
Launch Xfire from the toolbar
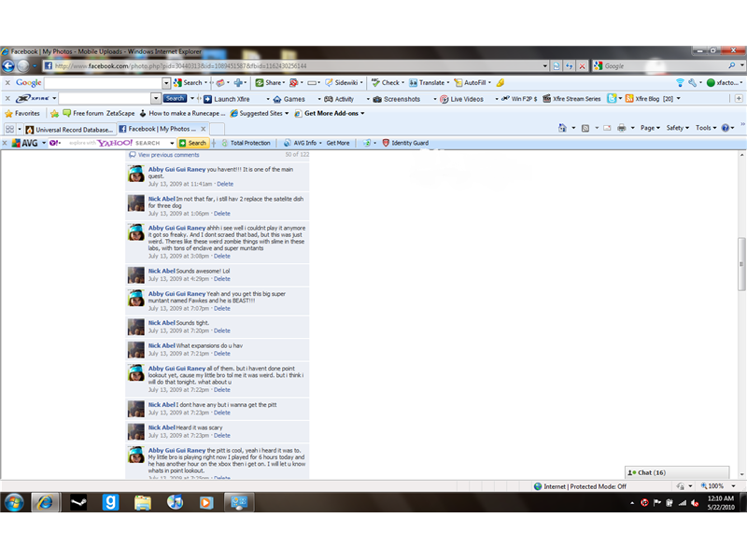tap(232, 98)
